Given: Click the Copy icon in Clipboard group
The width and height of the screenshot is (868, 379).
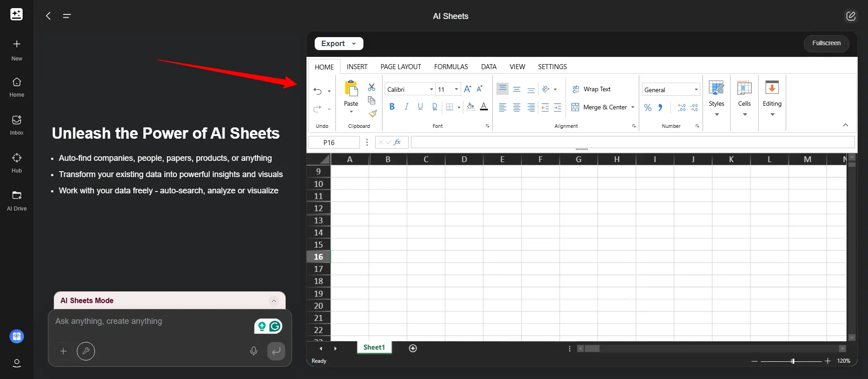Looking at the screenshot, I should pos(372,100).
